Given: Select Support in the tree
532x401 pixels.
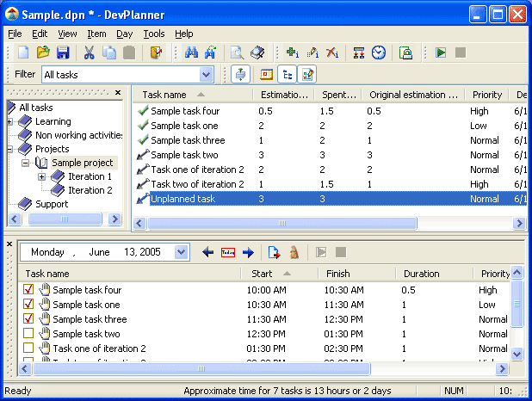Looking at the screenshot, I should coord(52,204).
